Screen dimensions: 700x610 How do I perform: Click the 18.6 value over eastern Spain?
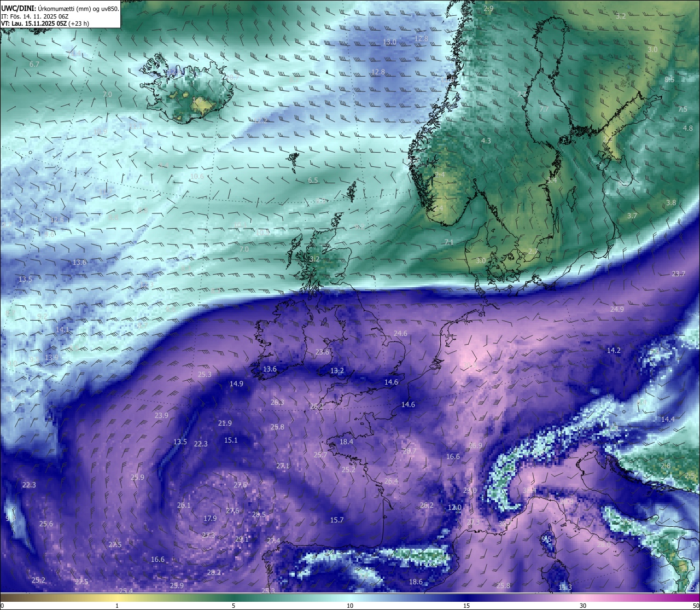tap(416, 582)
